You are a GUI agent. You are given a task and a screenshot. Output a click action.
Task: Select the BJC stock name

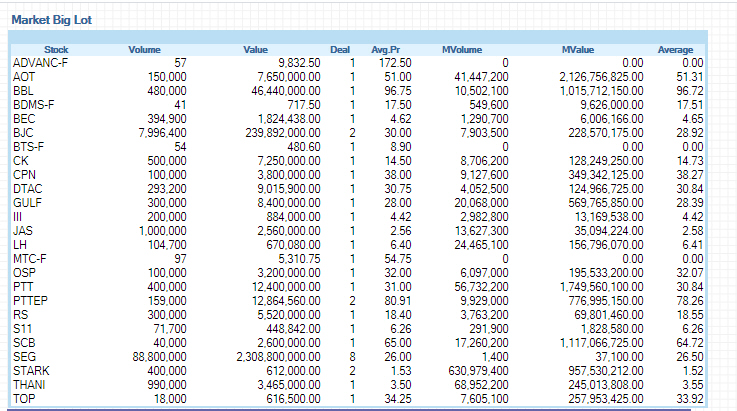click(x=23, y=133)
